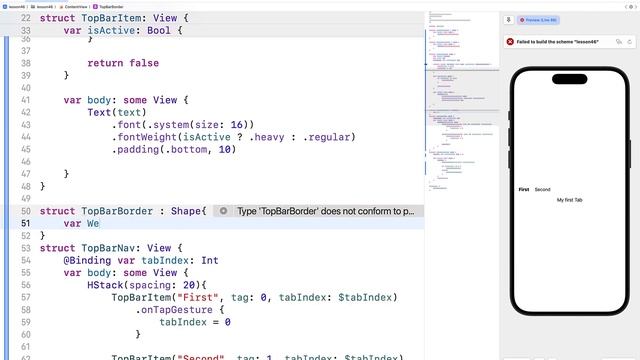This screenshot has height=360, width=640.
Task: Open the lesson46 project breadcrumb item
Action: click(x=14, y=7)
